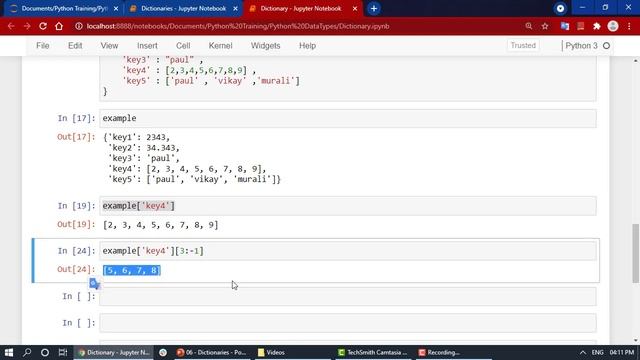
Task: Click the Trusted notebook button
Action: (x=523, y=46)
